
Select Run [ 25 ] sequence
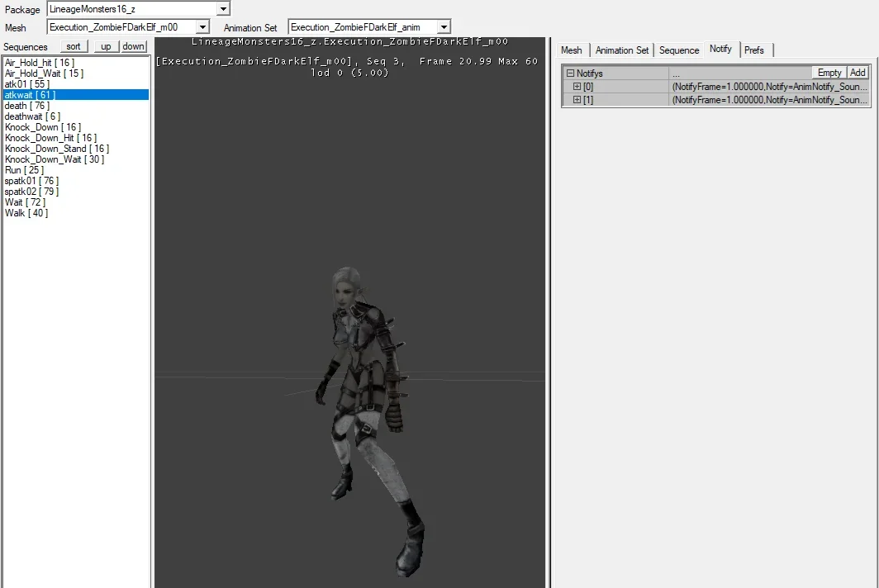pyautogui.click(x=76, y=170)
